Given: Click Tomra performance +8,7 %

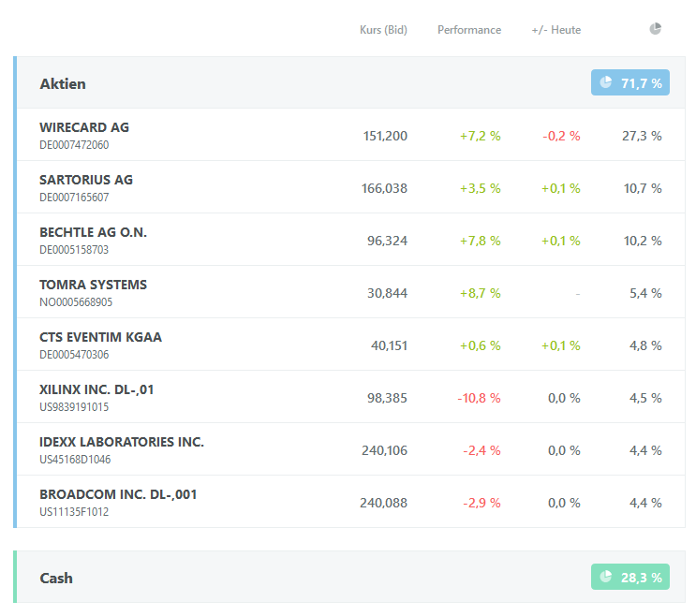Looking at the screenshot, I should [x=480, y=293].
